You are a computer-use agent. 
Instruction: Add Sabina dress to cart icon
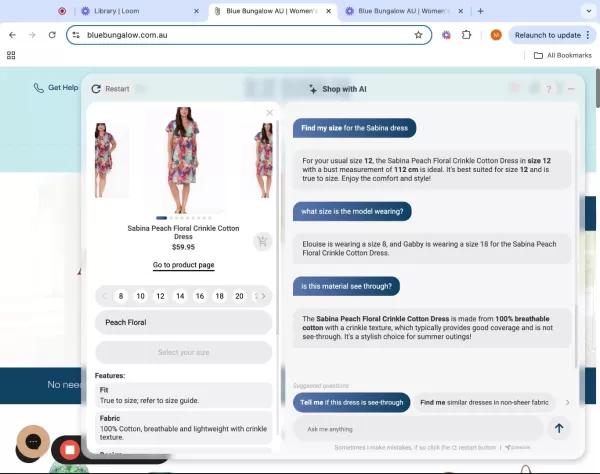coord(262,241)
